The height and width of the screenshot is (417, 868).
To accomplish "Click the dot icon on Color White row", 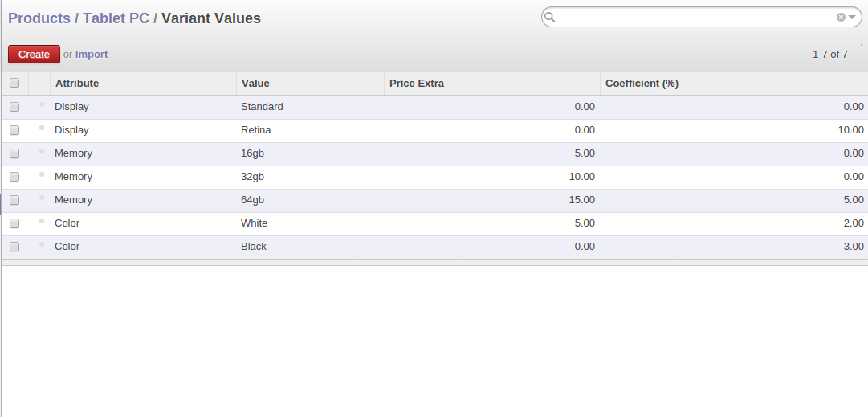I will (42, 221).
